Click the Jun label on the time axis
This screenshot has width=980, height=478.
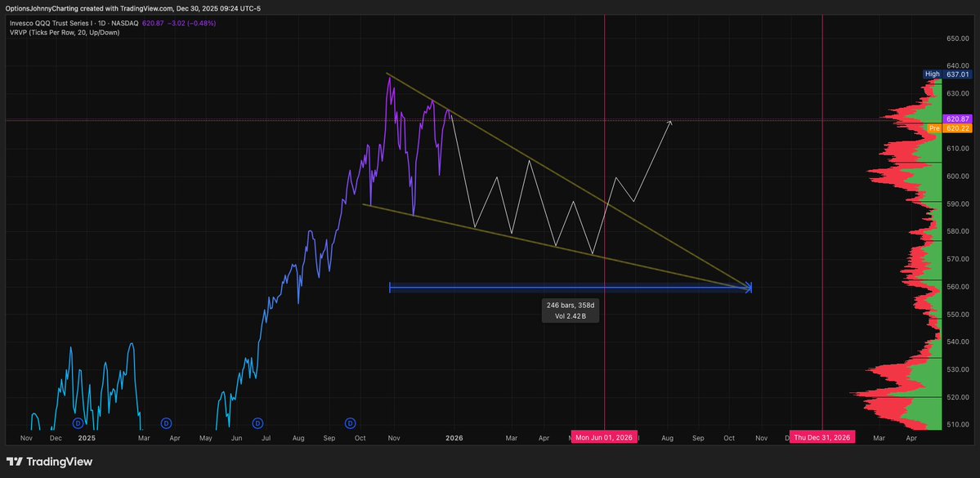pos(236,438)
